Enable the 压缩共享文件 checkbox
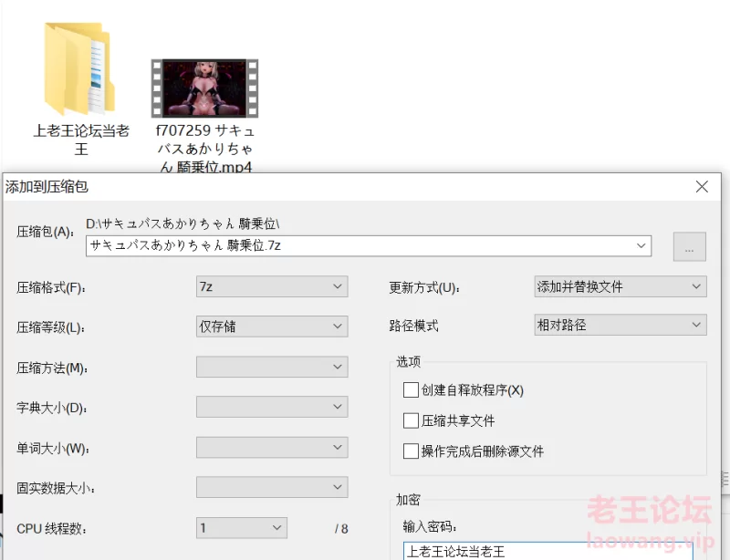 click(411, 420)
